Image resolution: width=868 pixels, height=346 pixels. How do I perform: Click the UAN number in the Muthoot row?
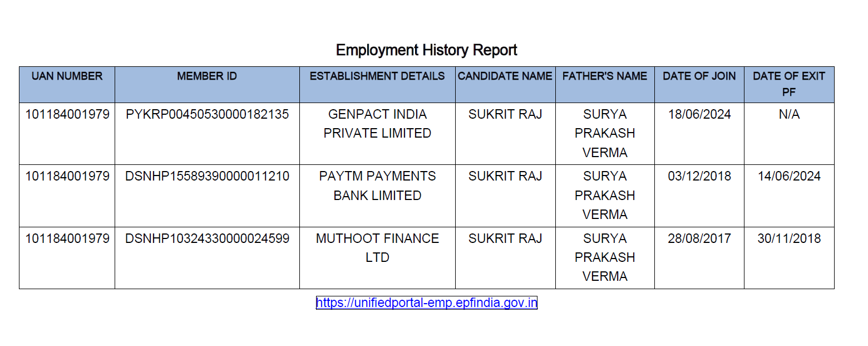click(67, 238)
